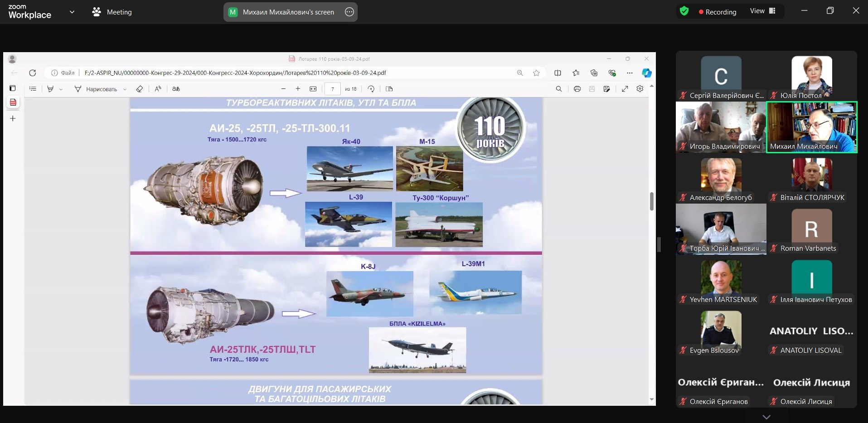Click the Zoom encryption shield icon
868x423 pixels.
[684, 11]
